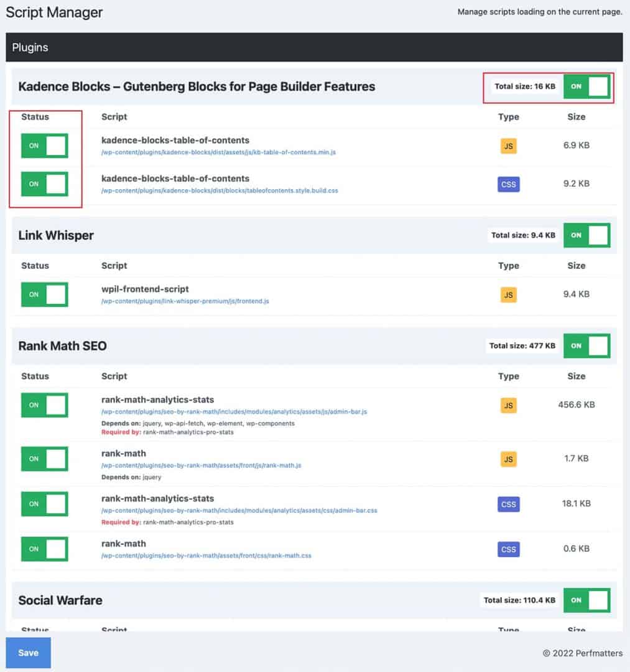Save the Script Manager settings
The width and height of the screenshot is (630, 672).
pyautogui.click(x=28, y=653)
